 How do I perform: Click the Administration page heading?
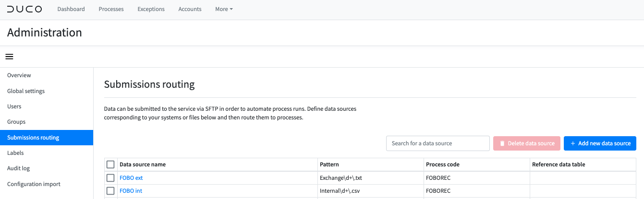pyautogui.click(x=45, y=33)
